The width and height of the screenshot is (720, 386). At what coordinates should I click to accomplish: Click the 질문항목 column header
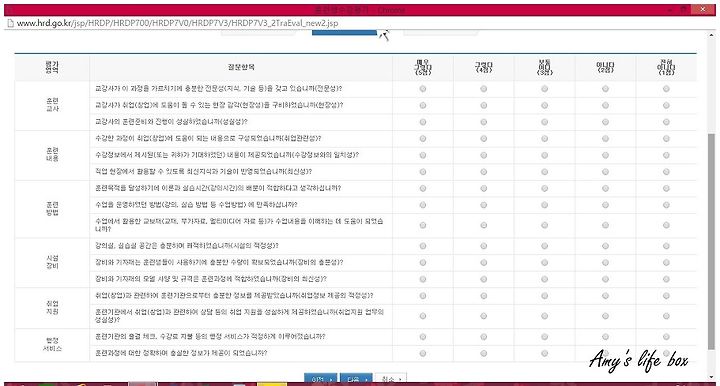click(x=241, y=67)
